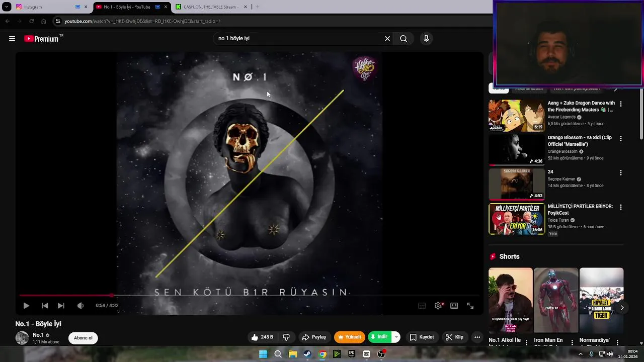Open the No.1 channel avatar
The width and height of the screenshot is (644, 362).
(22, 338)
